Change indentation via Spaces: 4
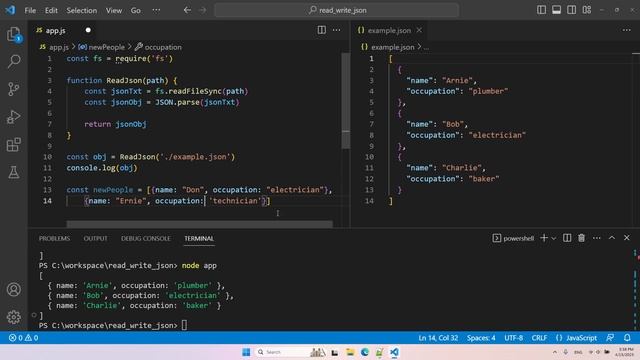640x360 pixels. click(x=481, y=338)
